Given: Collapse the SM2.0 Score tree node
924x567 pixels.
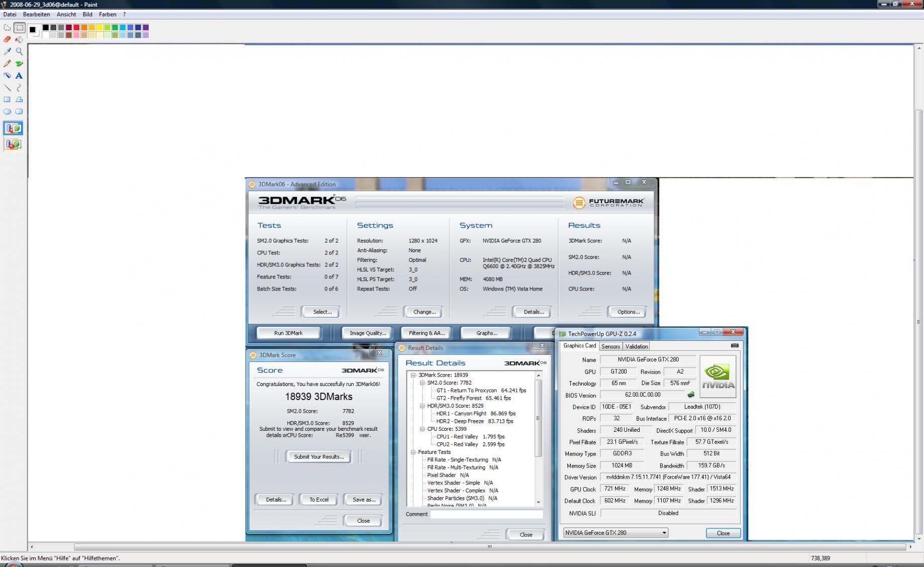Looking at the screenshot, I should [423, 383].
